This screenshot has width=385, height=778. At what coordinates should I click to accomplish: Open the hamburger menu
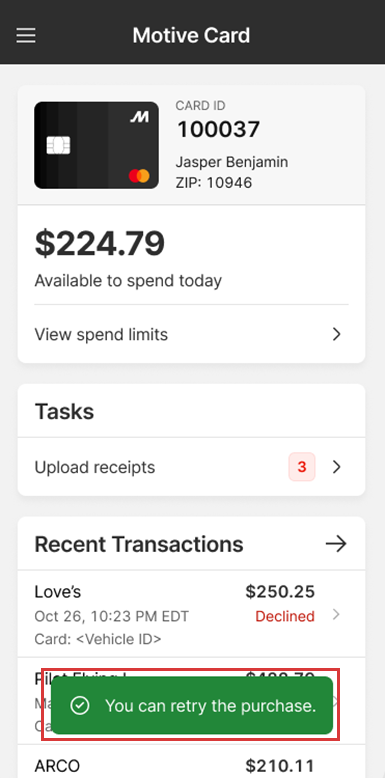[x=26, y=35]
